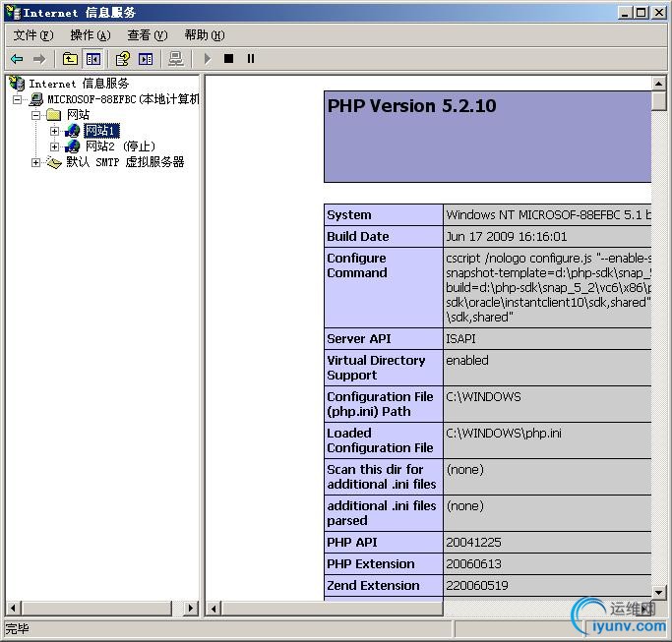Open the 操作(A) menu
Image resolution: width=672 pixels, height=642 pixels.
pos(90,35)
